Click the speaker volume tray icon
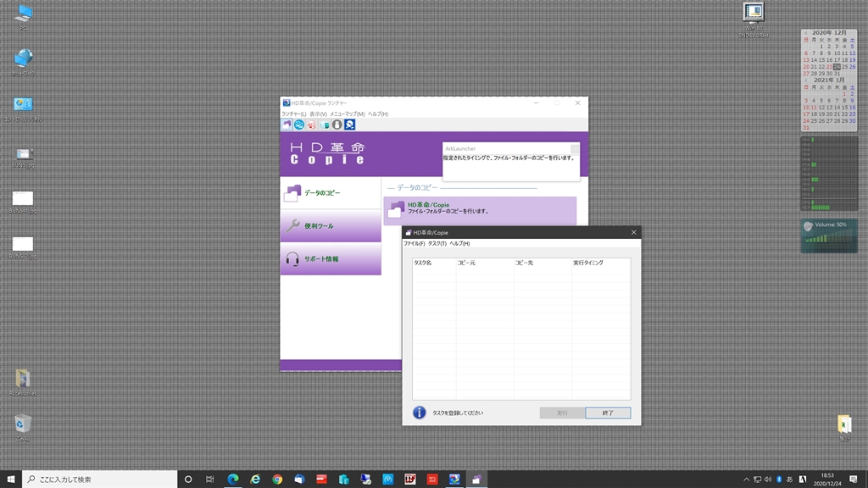Image resolution: width=868 pixels, height=488 pixels. 768,480
